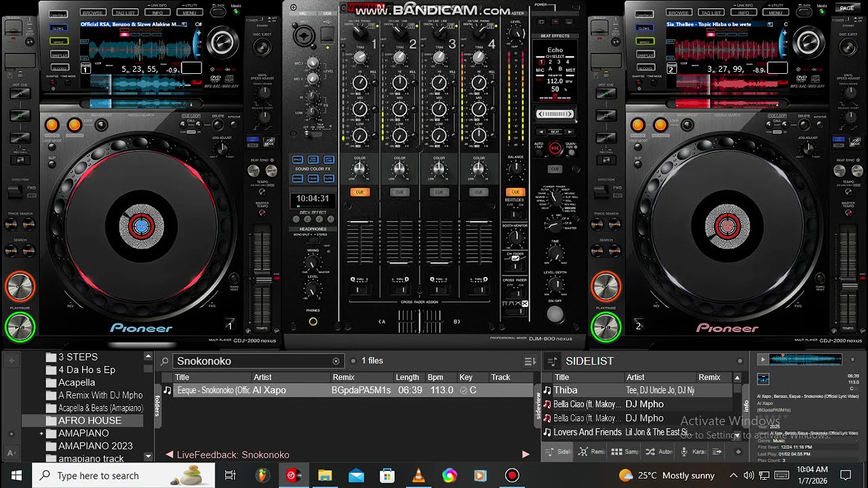Screen dimensions: 868x488
Task: Toggle channel 3 headphone CUE on mixer
Action: (x=439, y=192)
